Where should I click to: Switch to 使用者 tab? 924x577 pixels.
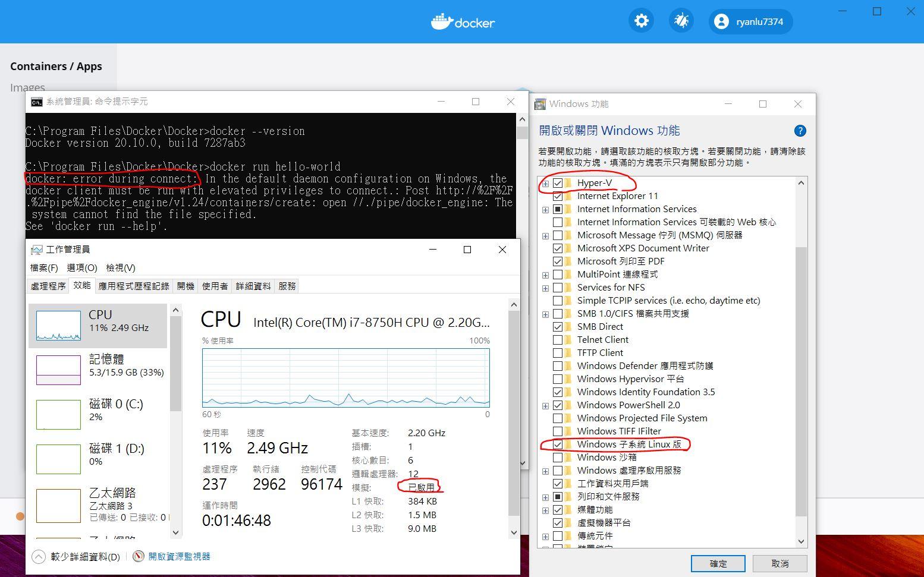215,286
